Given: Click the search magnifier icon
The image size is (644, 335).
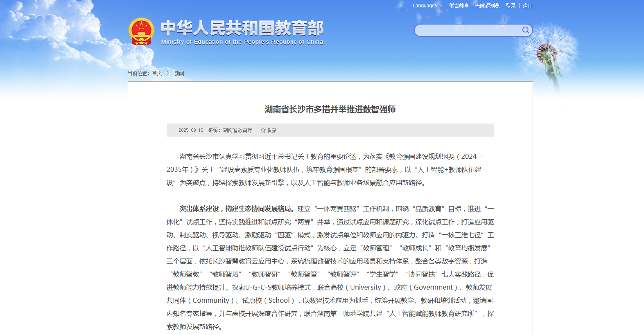Looking at the screenshot, I should click(x=526, y=30).
